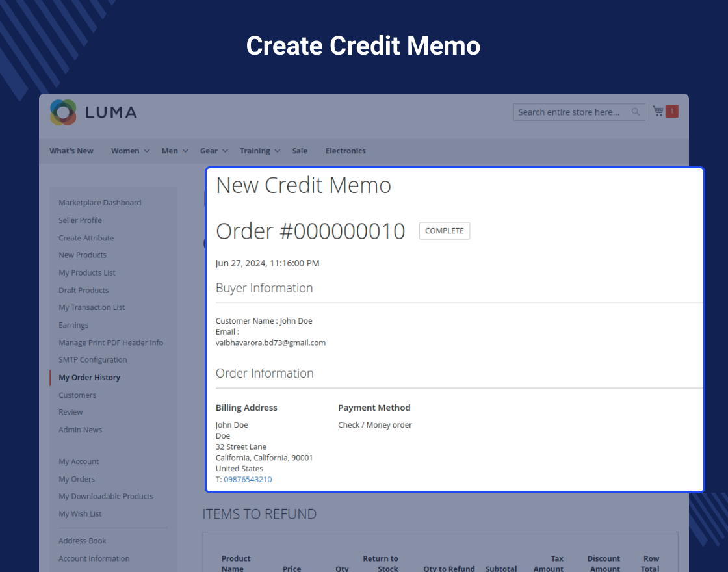The width and height of the screenshot is (728, 572).
Task: Open Create Attribute link
Action: [86, 238]
